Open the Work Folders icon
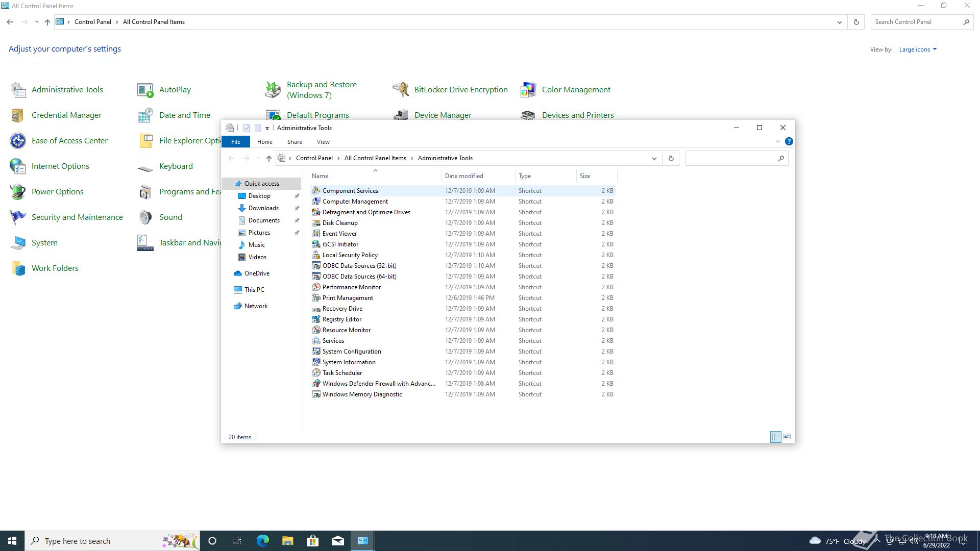This screenshot has height=551, width=980. [x=18, y=268]
